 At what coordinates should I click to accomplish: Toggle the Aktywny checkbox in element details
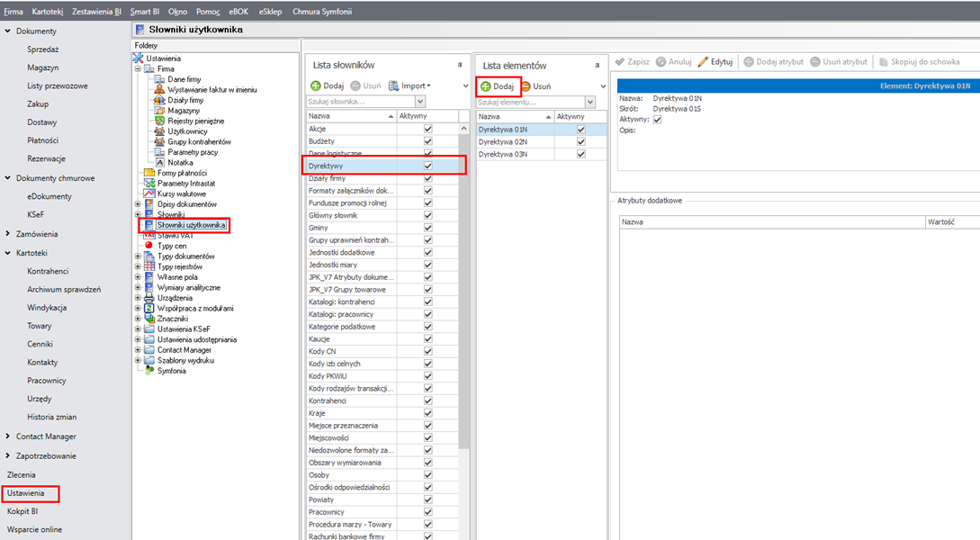coord(657,120)
